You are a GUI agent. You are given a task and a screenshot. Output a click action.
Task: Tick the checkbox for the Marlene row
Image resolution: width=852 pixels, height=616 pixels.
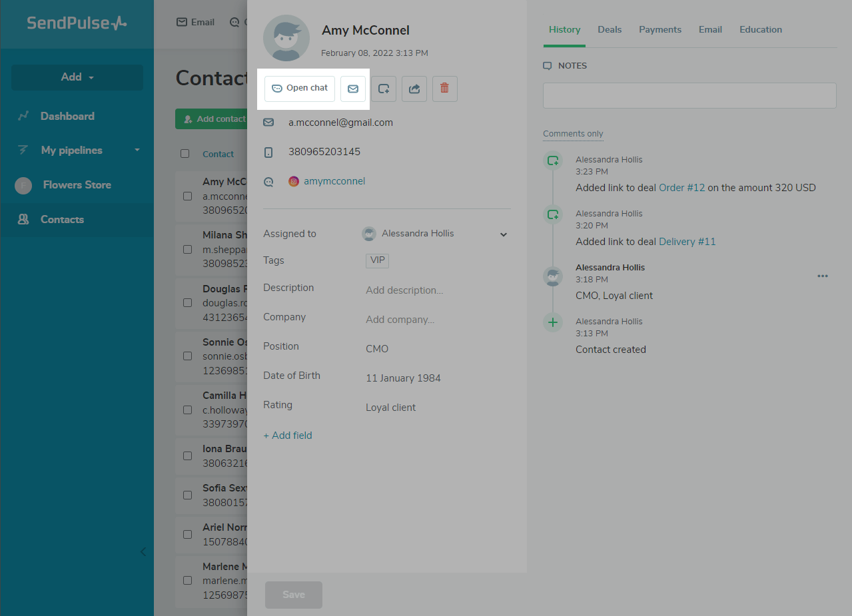(x=187, y=581)
